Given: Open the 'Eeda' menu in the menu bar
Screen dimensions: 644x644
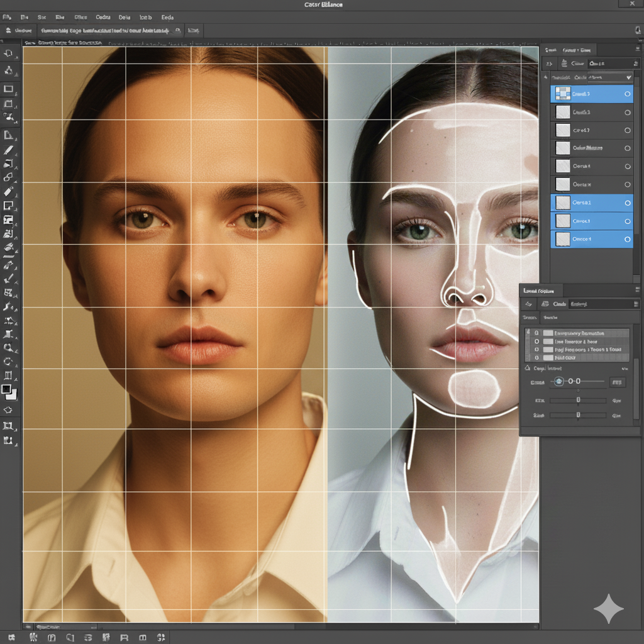Looking at the screenshot, I should (x=167, y=18).
